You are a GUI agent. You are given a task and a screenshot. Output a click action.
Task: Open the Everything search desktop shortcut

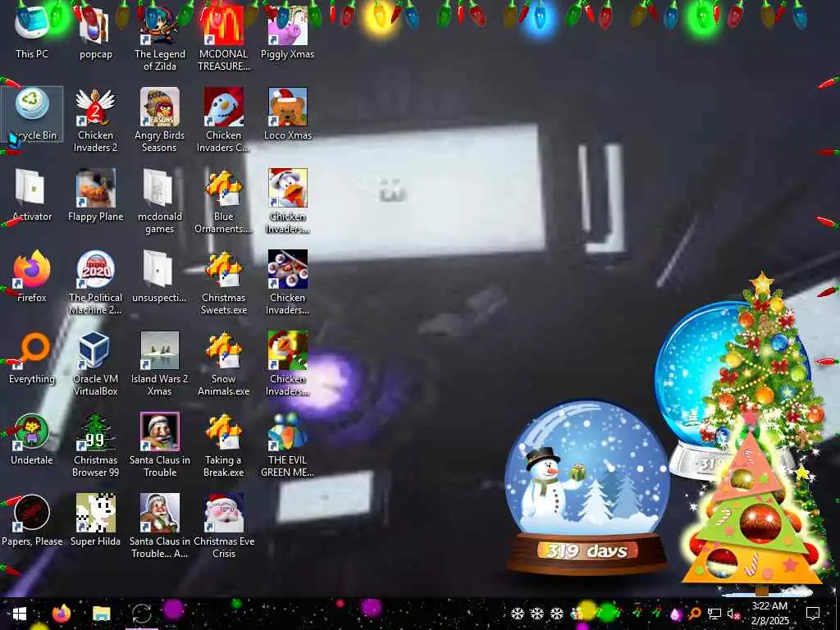point(32,358)
